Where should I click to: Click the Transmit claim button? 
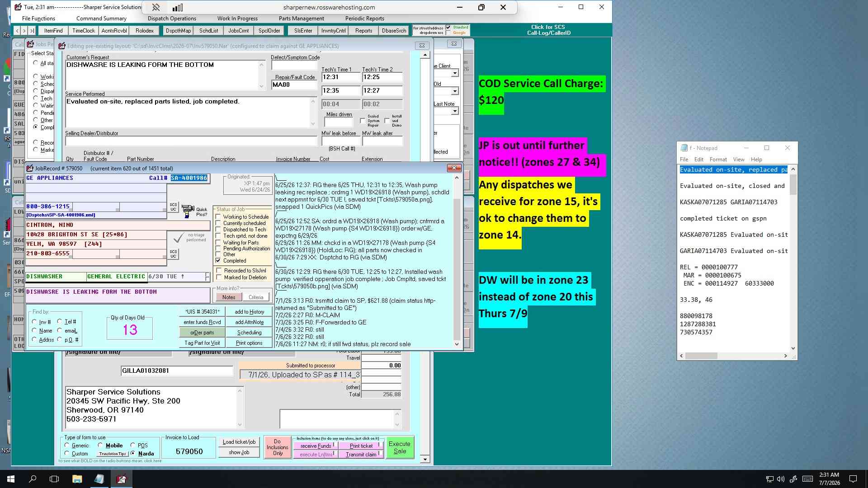(361, 455)
